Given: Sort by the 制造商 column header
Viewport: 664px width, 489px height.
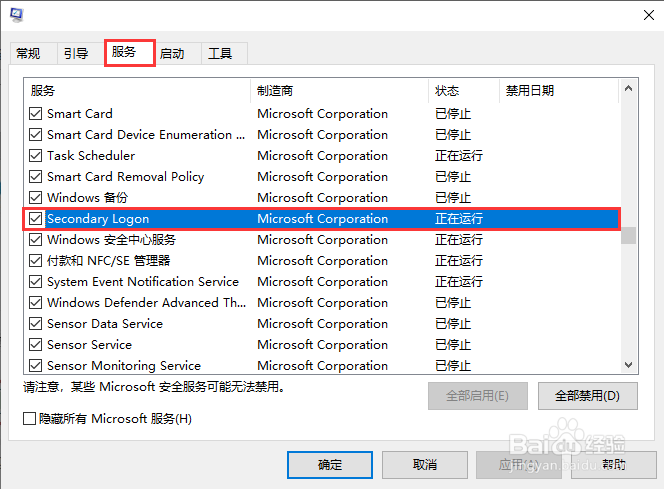Looking at the screenshot, I should [340, 91].
